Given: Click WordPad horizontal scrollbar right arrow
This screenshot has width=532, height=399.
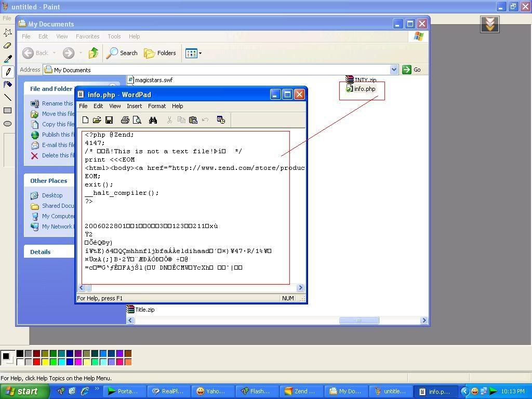Looking at the screenshot, I should 300,288.
